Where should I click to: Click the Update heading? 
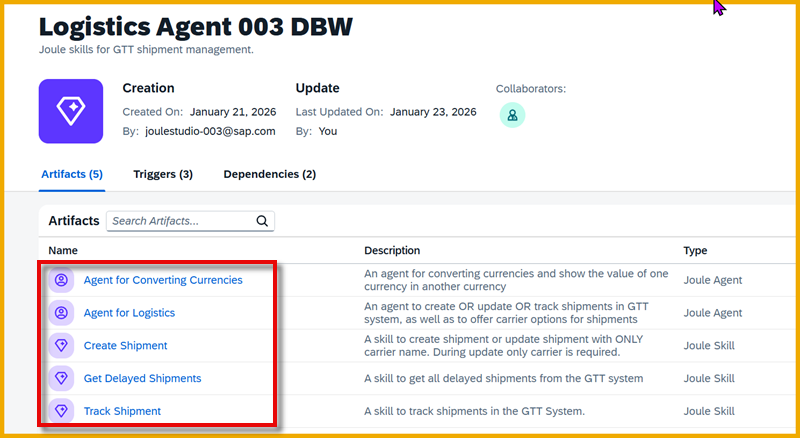tap(317, 88)
